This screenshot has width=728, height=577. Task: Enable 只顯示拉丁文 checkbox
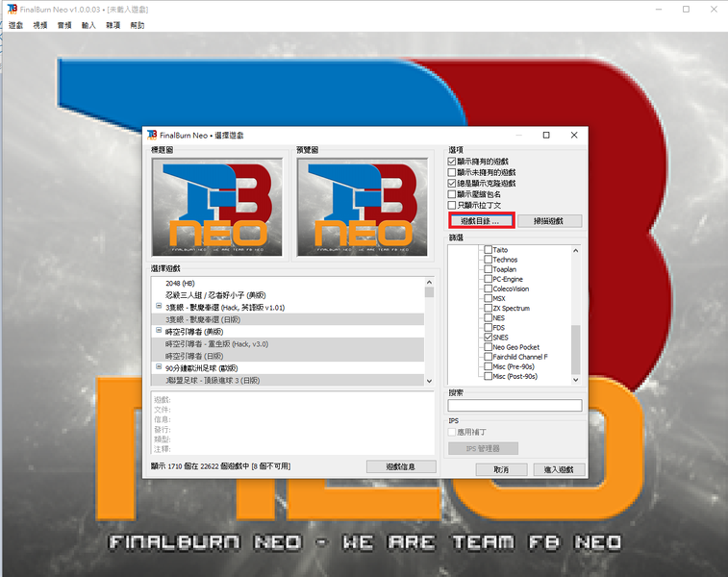point(452,205)
